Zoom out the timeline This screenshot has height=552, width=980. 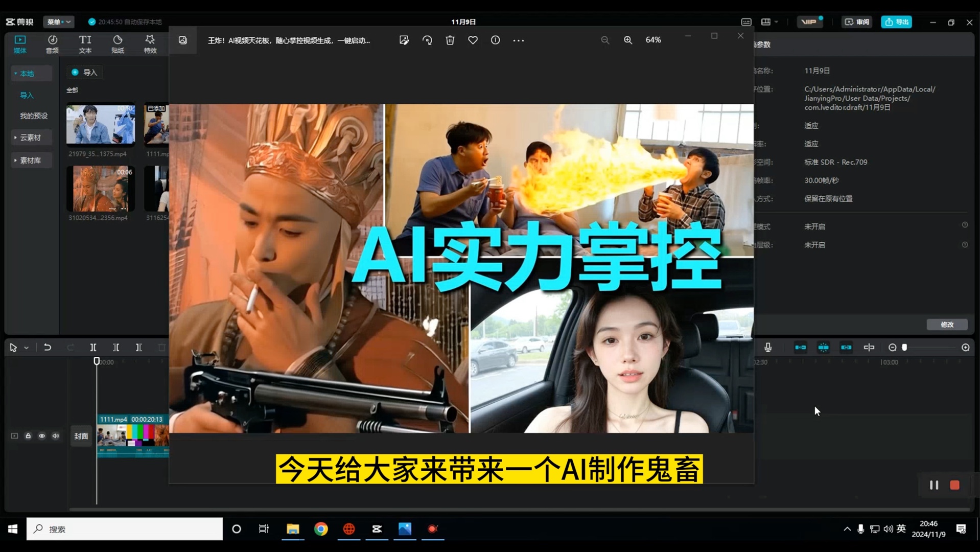click(x=892, y=348)
